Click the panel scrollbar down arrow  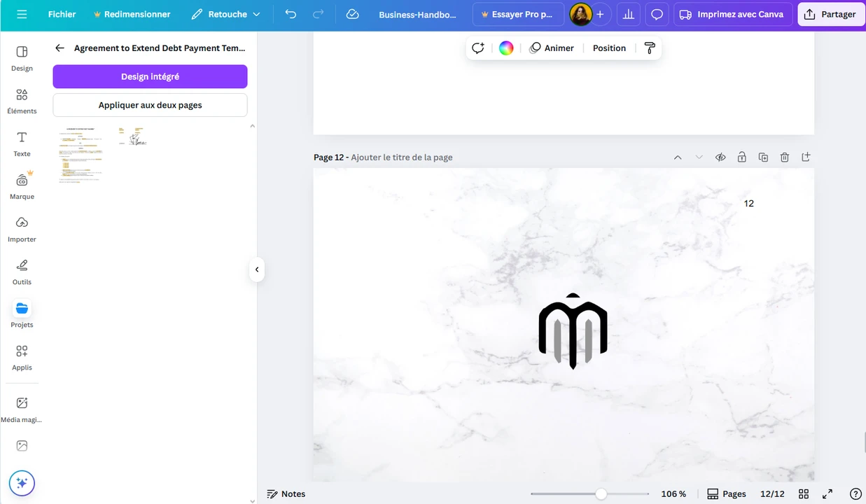click(253, 500)
